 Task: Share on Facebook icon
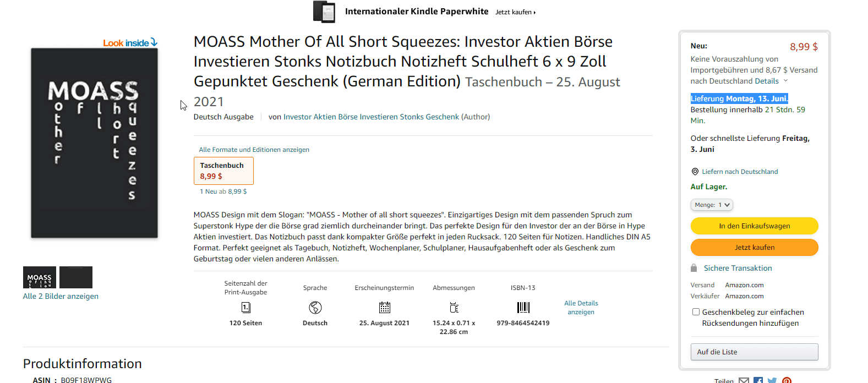point(758,380)
